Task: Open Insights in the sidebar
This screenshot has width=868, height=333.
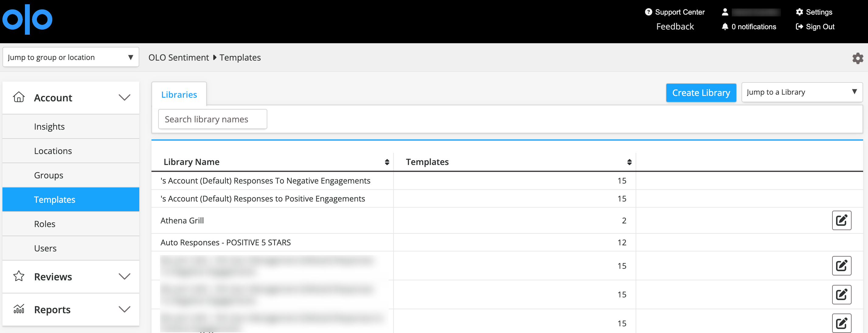Action: tap(71, 127)
